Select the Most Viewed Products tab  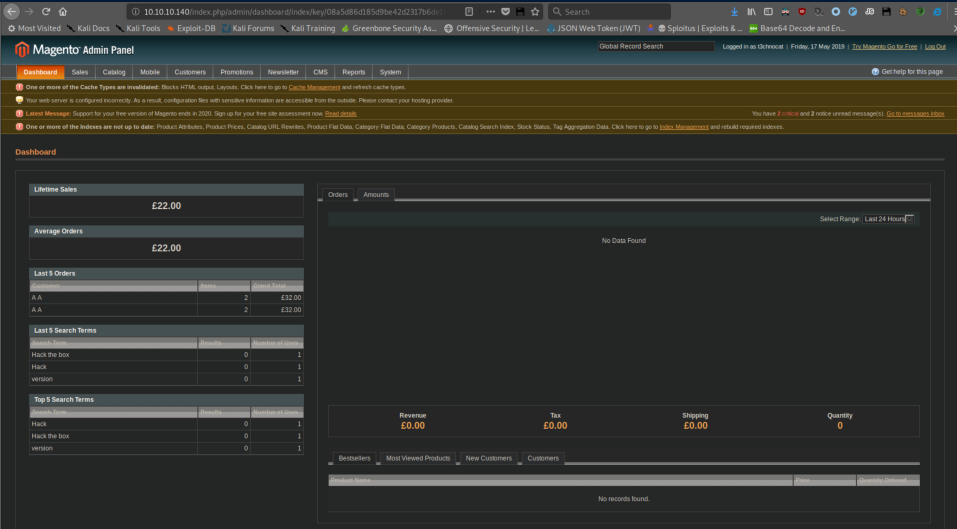pos(417,458)
